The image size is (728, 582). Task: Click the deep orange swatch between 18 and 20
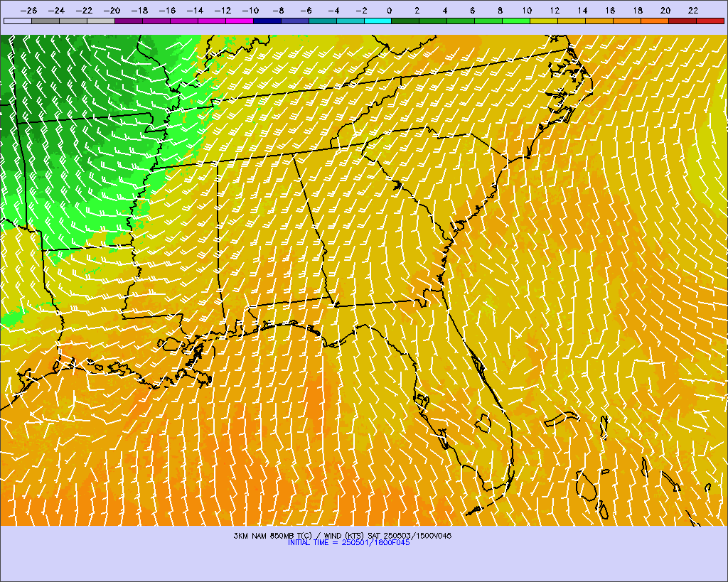(x=655, y=21)
